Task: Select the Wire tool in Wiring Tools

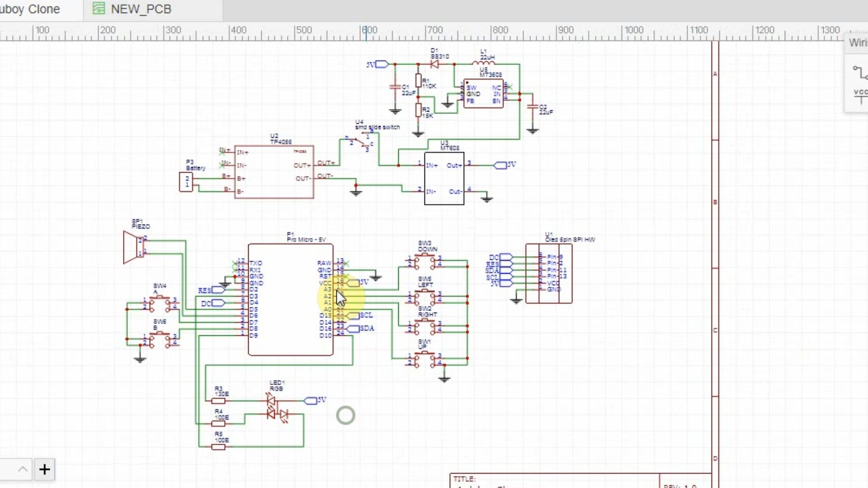Action: pos(860,72)
